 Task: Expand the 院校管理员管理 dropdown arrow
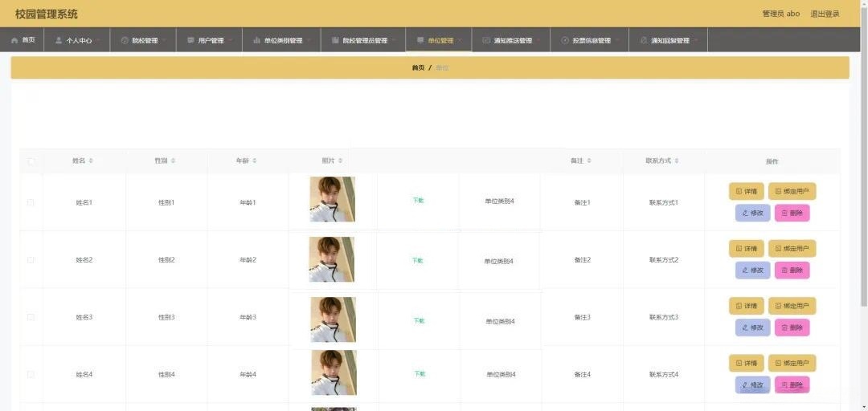pos(394,40)
